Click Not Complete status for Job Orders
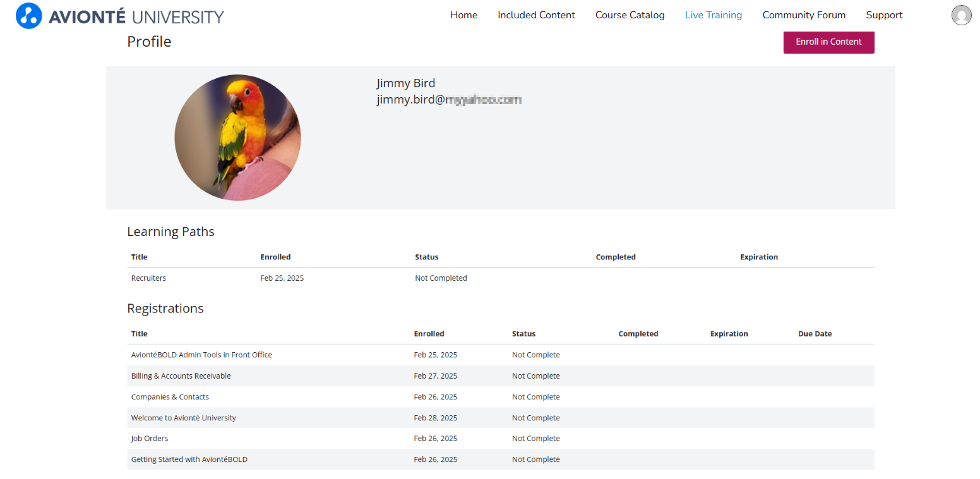The height and width of the screenshot is (479, 980). [535, 439]
